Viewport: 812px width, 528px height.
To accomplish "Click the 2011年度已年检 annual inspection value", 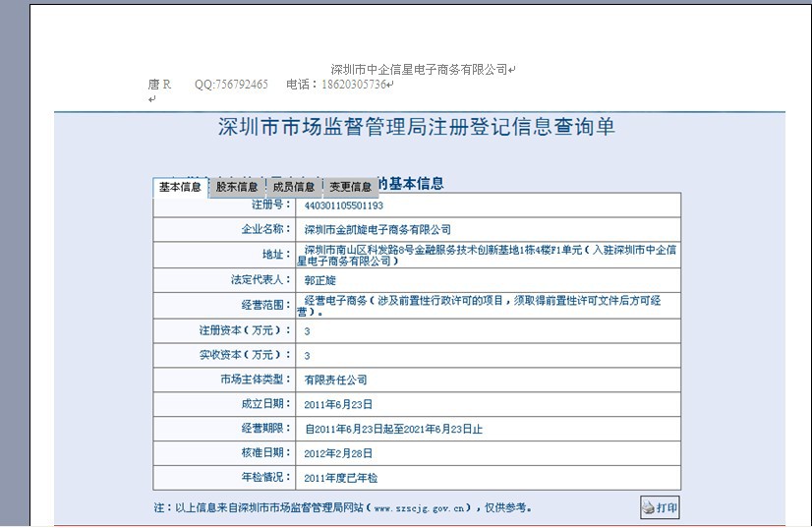I will point(340,478).
